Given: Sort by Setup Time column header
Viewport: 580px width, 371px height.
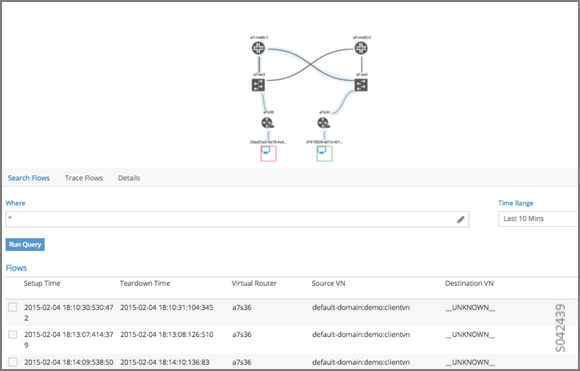Looking at the screenshot, I should [x=42, y=283].
